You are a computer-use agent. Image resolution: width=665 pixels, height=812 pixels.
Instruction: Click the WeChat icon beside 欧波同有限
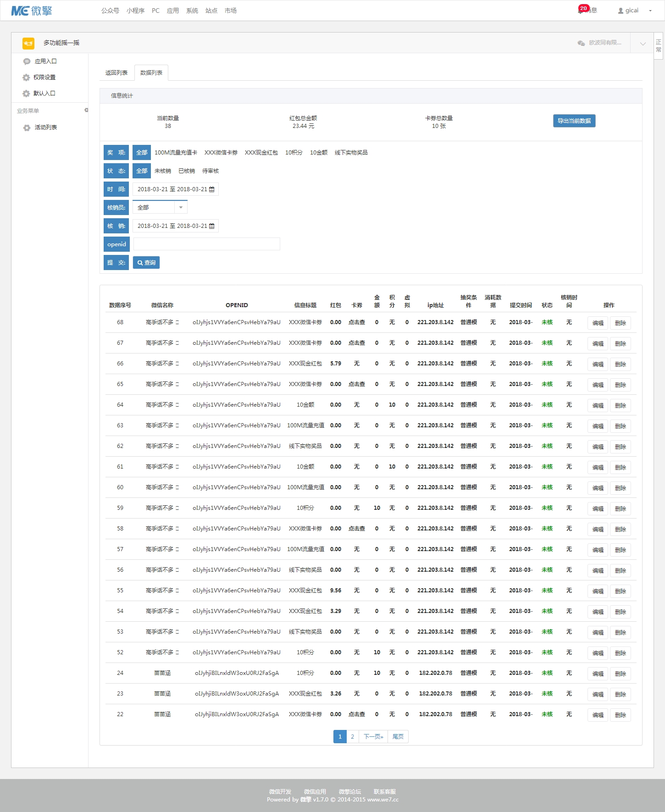pos(581,43)
